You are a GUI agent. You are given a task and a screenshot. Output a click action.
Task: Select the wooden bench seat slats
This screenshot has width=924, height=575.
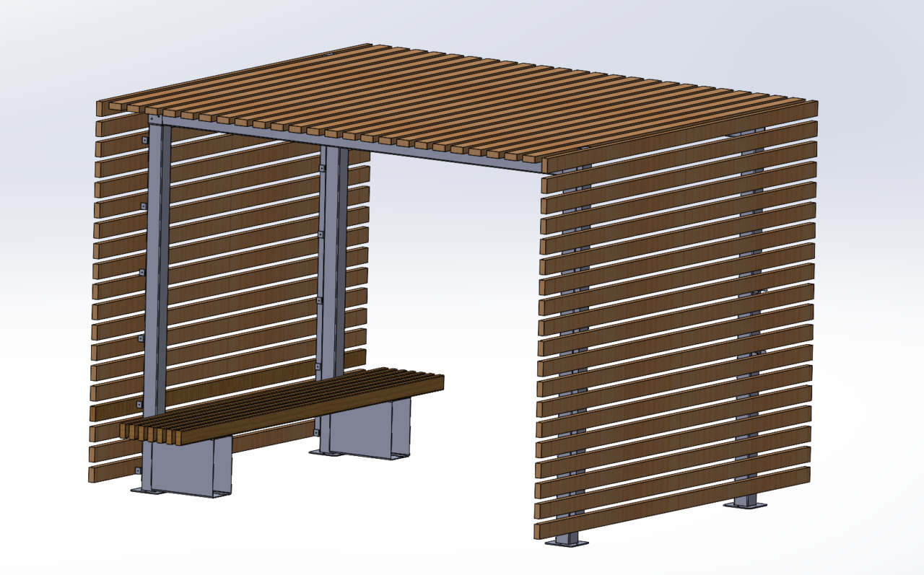click(283, 405)
